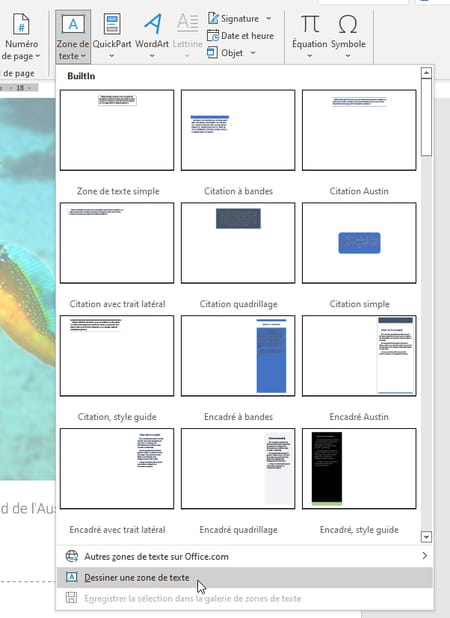Choose the Citation simple blue thumbnail
Screen dimensions: 450x618
click(x=359, y=243)
